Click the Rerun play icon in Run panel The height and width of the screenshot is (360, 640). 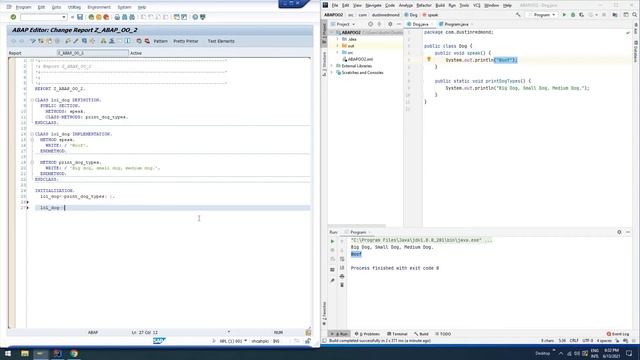click(333, 242)
